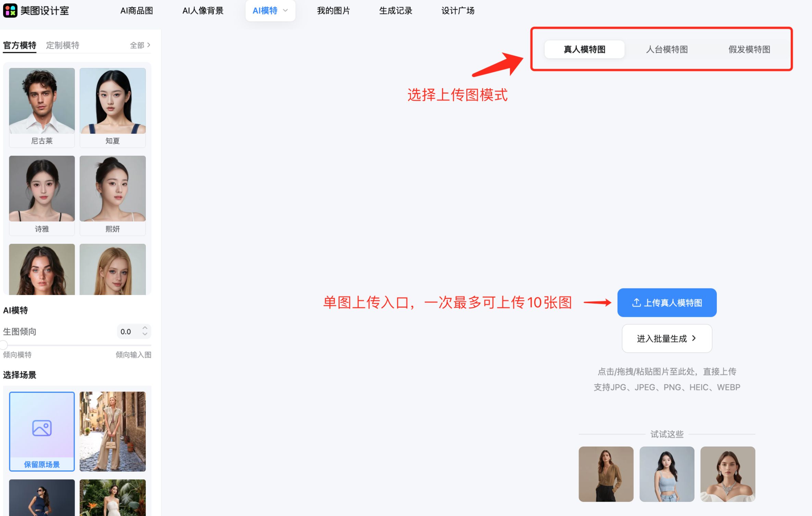812x516 pixels.
Task: Decrease 生图倾向 with down stepper arrow
Action: [x=145, y=334]
